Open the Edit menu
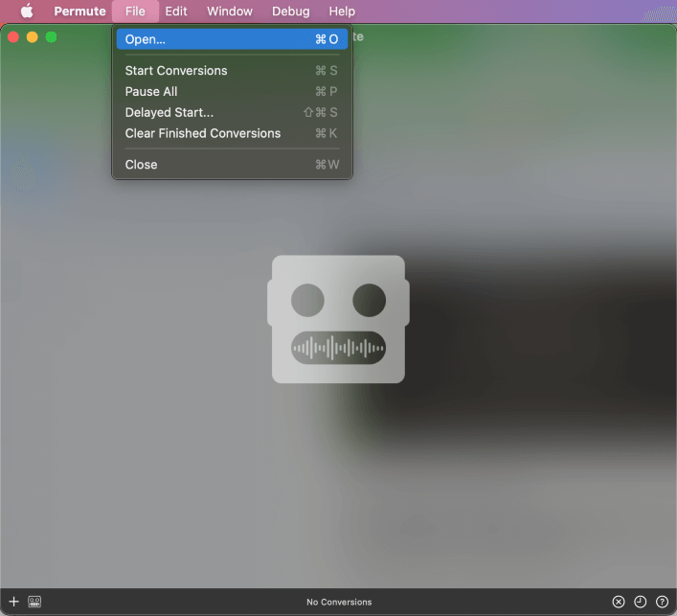 click(x=176, y=11)
